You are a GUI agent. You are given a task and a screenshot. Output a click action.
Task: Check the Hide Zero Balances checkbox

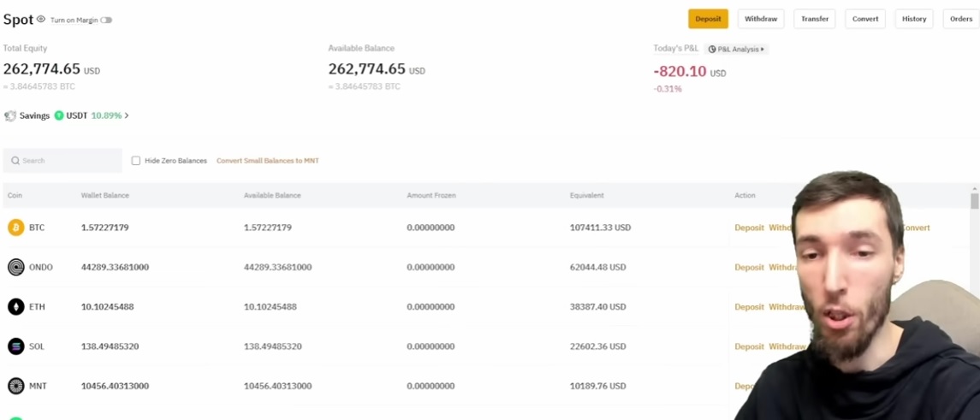[135, 161]
